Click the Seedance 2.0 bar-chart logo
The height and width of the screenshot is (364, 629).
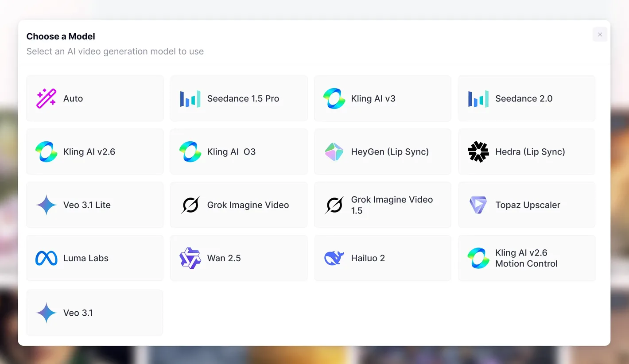click(478, 99)
